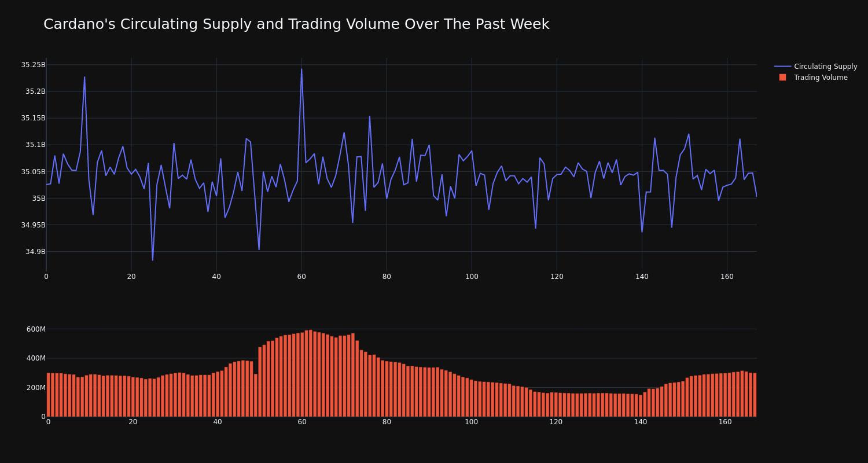Click the supply line peak near hour 60

[x=301, y=69]
